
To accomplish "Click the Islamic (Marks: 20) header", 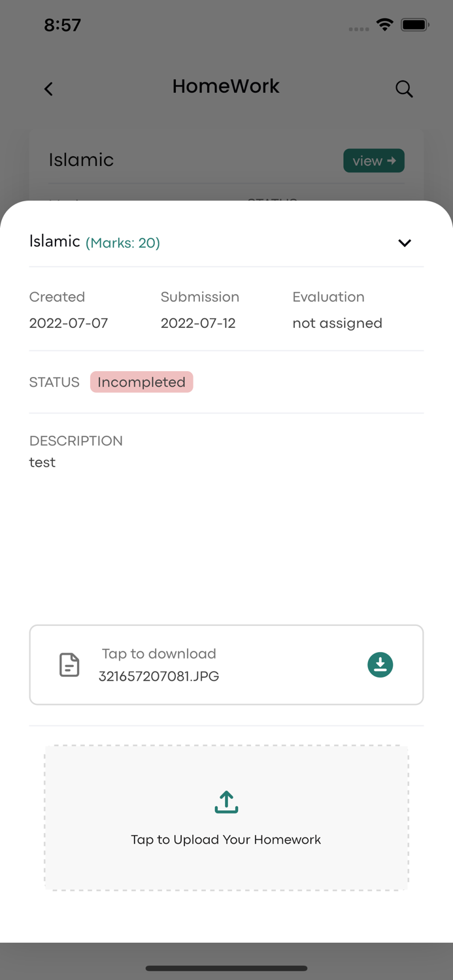I will point(95,242).
